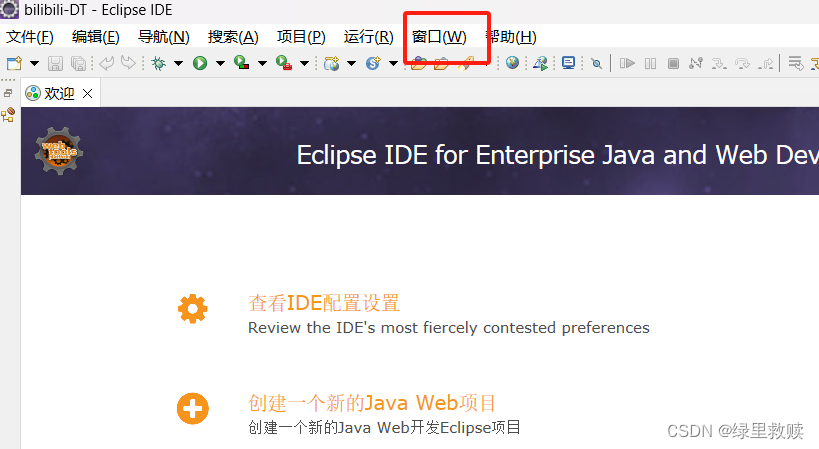
Task: Open the 编辑(E) menu
Action: click(x=96, y=37)
